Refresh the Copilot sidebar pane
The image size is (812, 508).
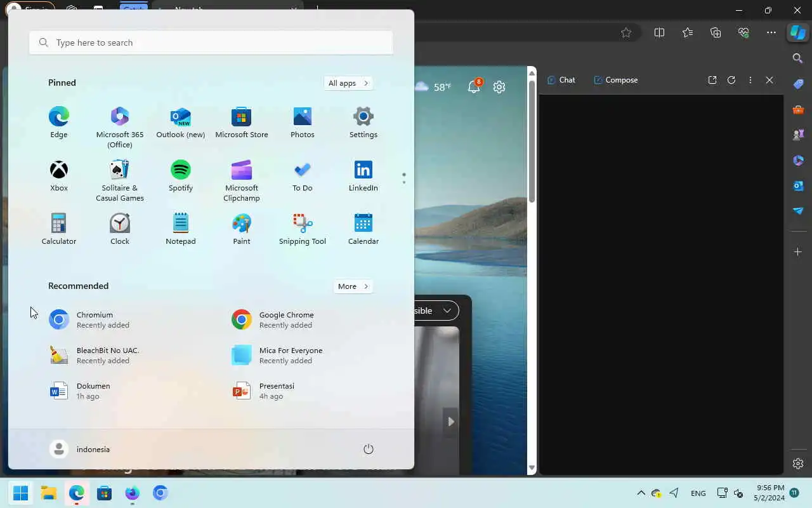[731, 80]
